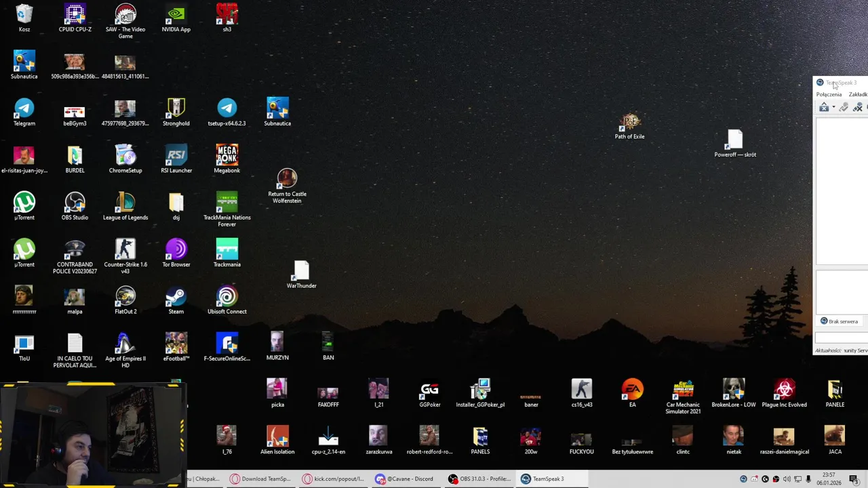Open the BURDEL archive icon
The image size is (868, 488).
tap(75, 159)
